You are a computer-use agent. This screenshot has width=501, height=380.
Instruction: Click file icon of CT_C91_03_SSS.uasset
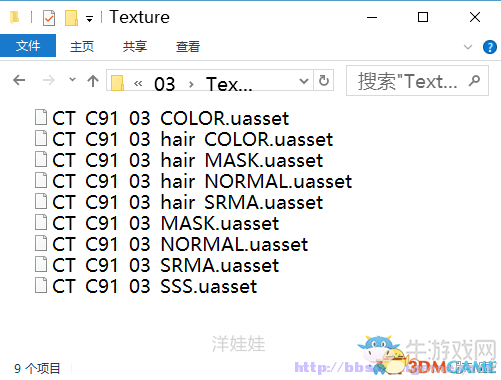click(x=41, y=285)
